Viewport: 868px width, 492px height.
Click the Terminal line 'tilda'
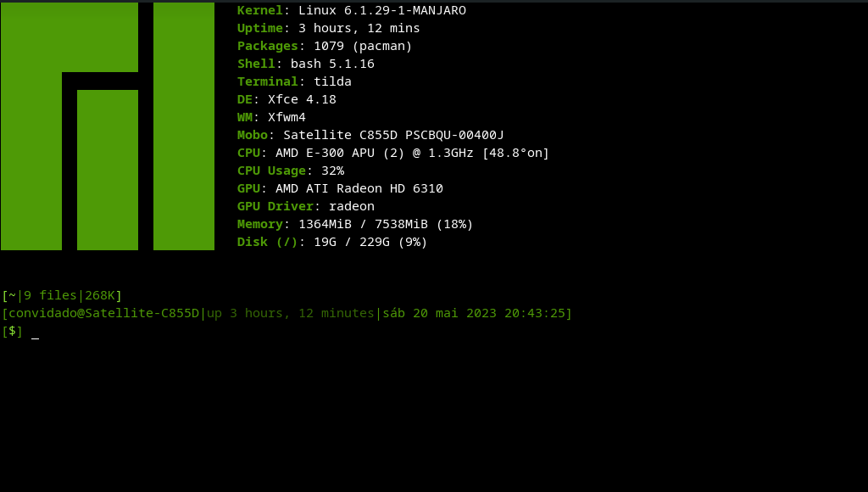click(x=294, y=81)
